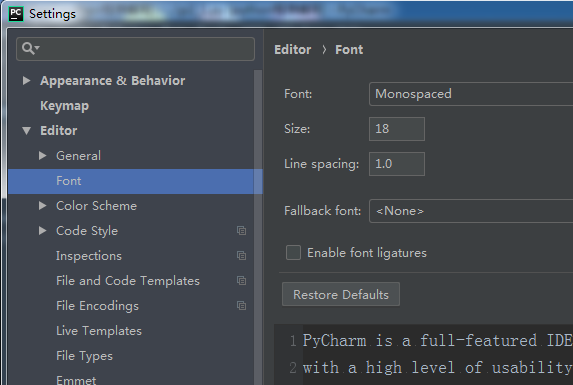Image resolution: width=573 pixels, height=385 pixels.
Task: Open File and Code Templates settings
Action: coord(128,281)
